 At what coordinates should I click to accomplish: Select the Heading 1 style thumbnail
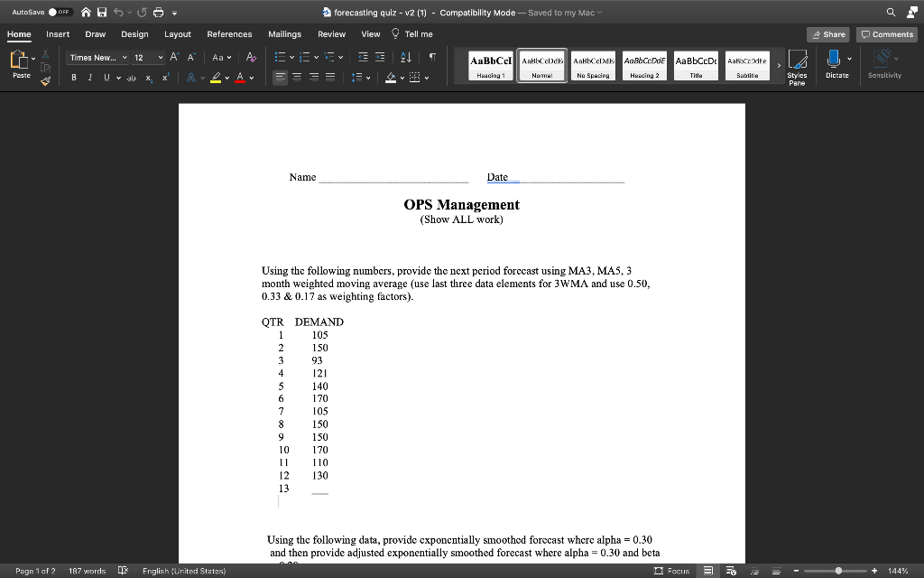coord(488,65)
